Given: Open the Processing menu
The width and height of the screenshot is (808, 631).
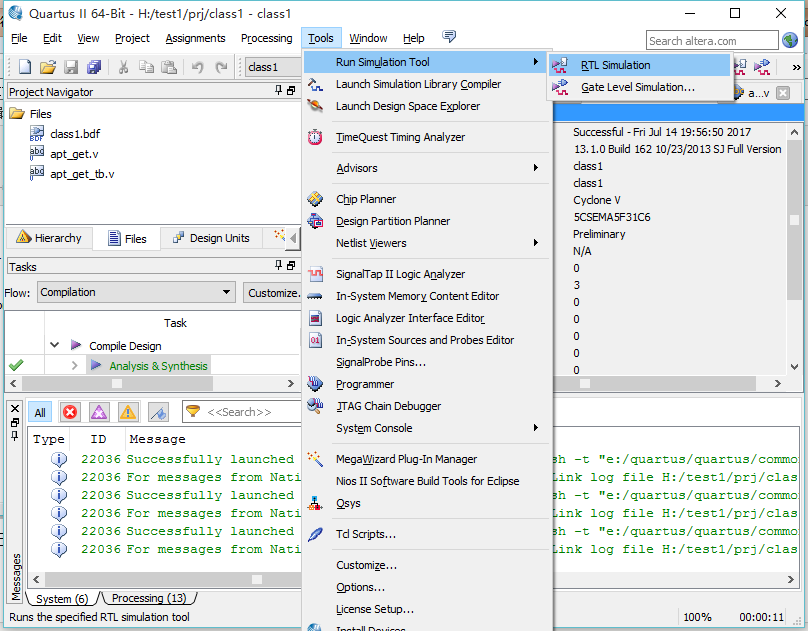Looking at the screenshot, I should tap(266, 38).
